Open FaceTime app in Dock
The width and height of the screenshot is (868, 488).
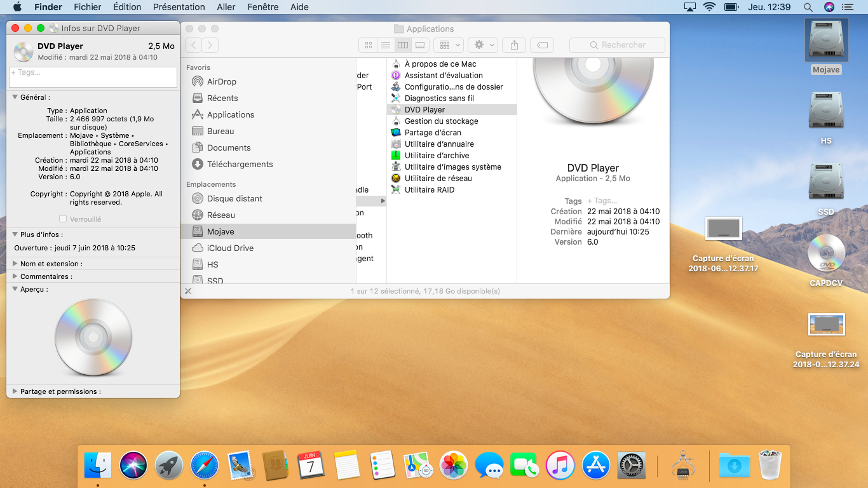525,466
